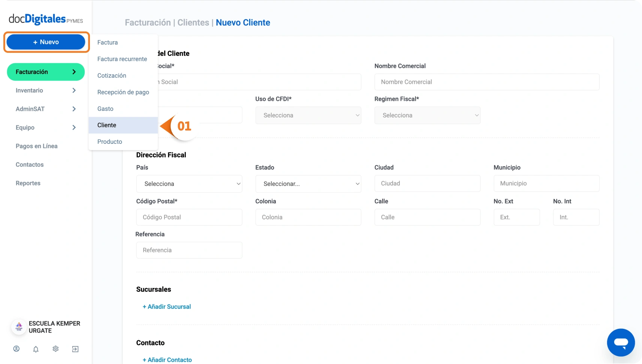Click the logout icon

click(x=75, y=349)
